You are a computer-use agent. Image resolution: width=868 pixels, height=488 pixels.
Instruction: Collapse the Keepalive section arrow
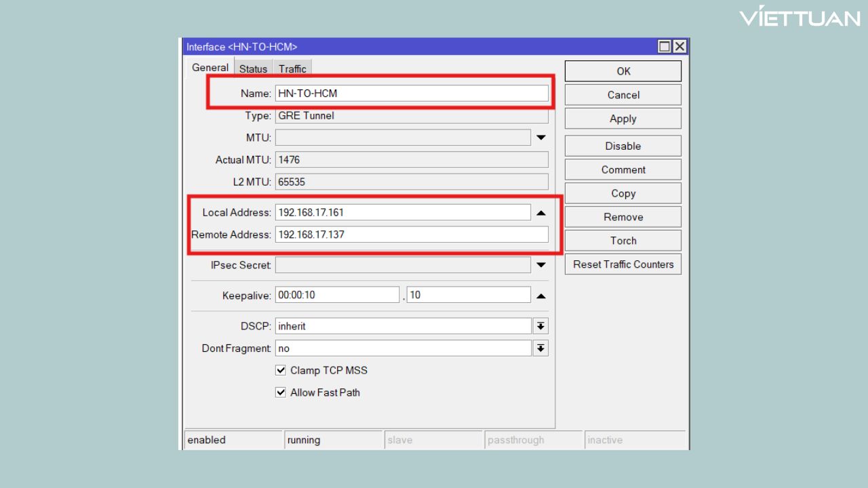pos(540,293)
